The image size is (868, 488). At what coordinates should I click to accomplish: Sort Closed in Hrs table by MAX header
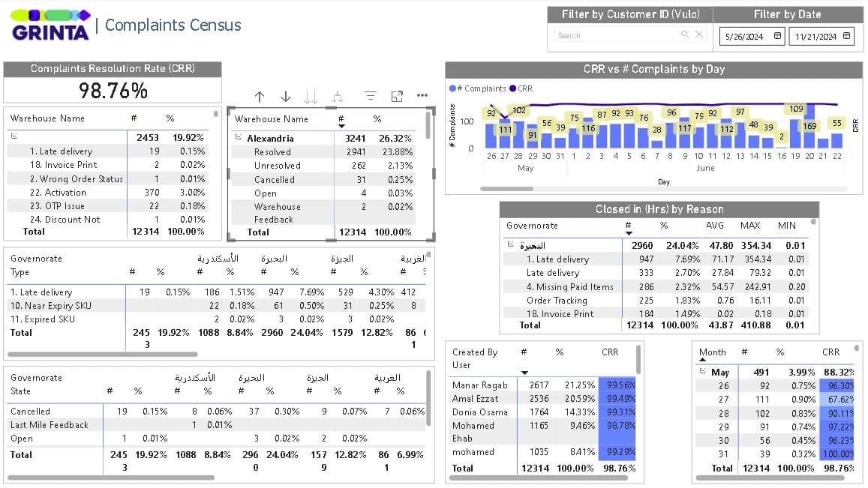point(750,226)
